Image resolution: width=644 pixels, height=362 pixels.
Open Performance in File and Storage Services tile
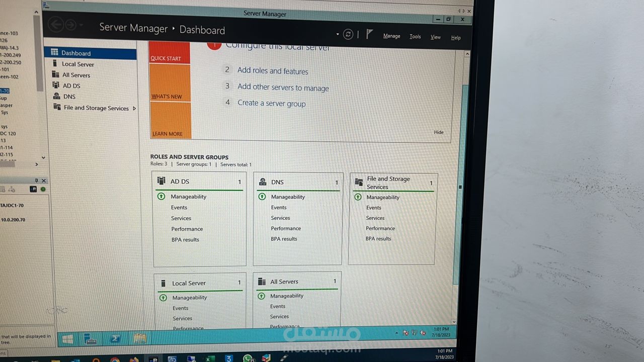pyautogui.click(x=380, y=228)
